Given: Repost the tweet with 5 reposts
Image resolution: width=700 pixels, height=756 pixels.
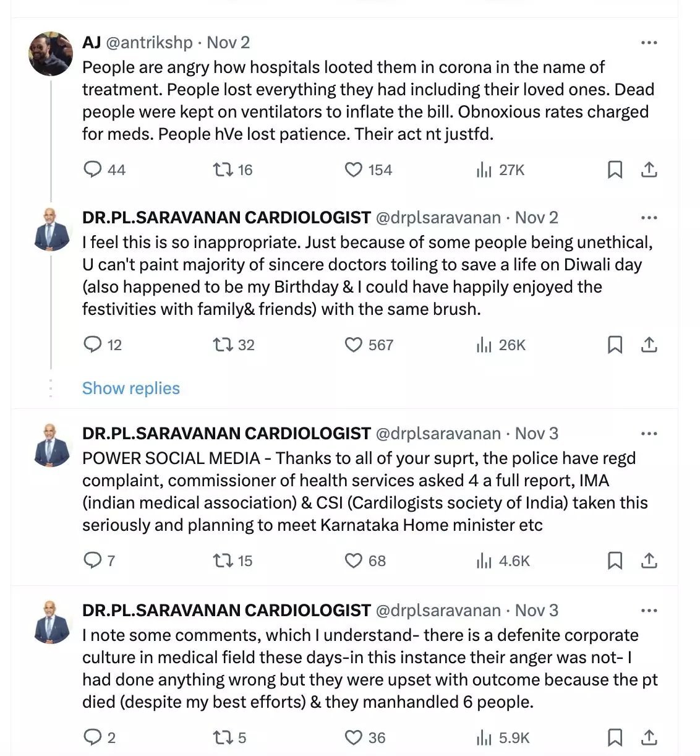Looking at the screenshot, I should (x=223, y=737).
